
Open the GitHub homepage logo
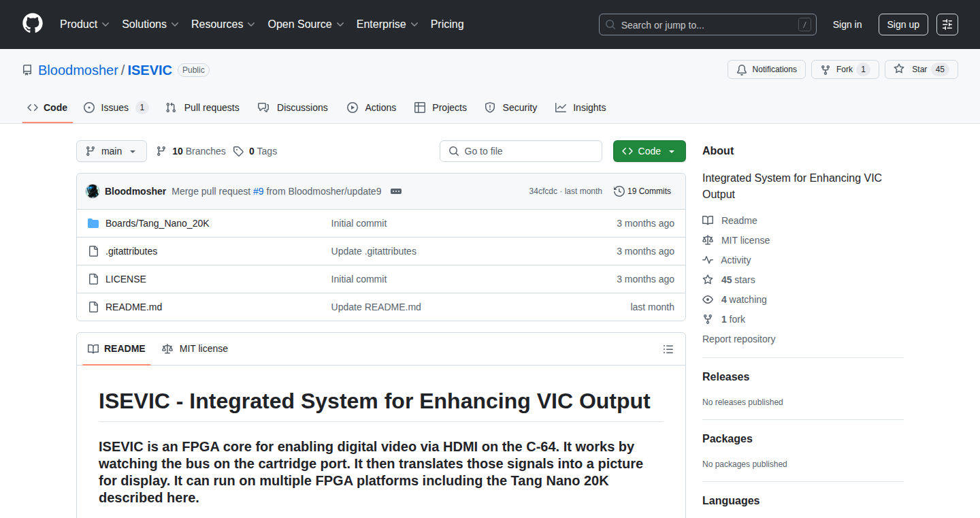click(x=33, y=24)
